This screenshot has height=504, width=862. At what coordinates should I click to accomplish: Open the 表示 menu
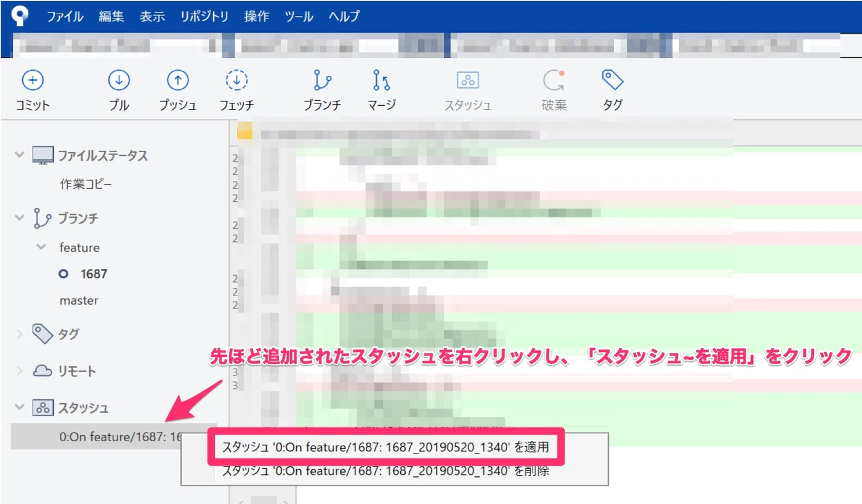tap(152, 17)
